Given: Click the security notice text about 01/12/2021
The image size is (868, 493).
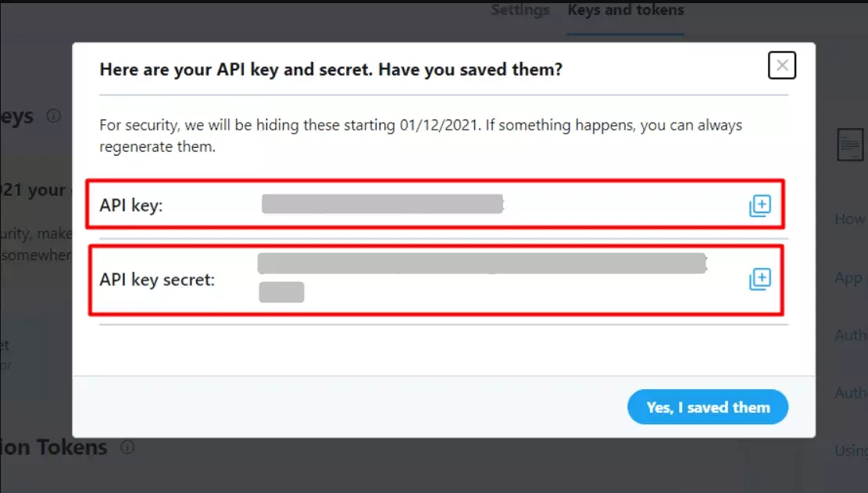Looking at the screenshot, I should [x=420, y=136].
